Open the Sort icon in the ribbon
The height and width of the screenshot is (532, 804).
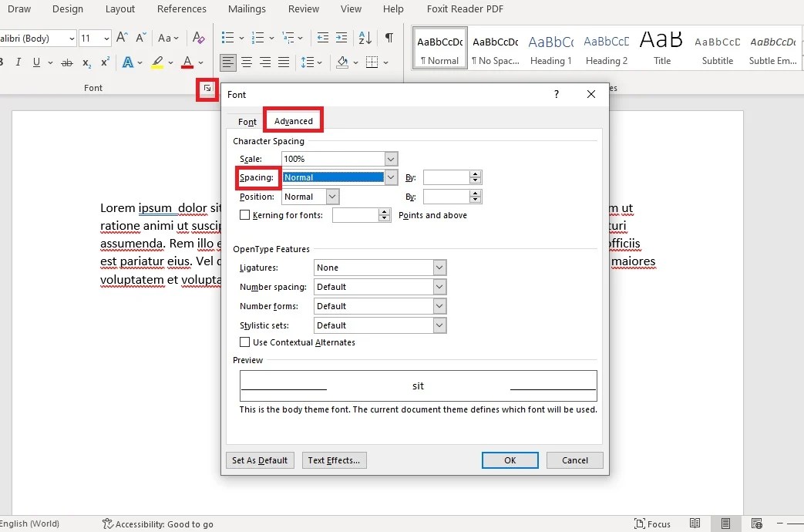363,37
